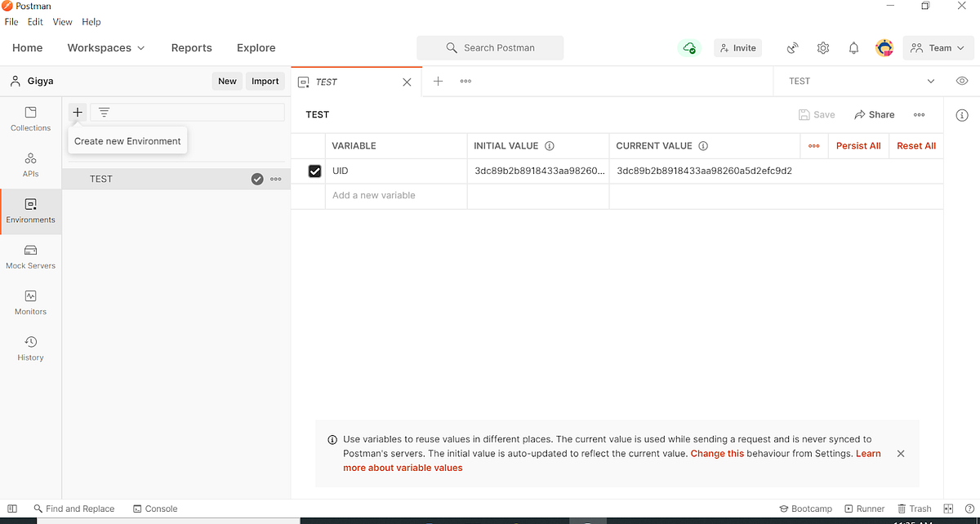Open the File menu
This screenshot has height=524, width=980.
click(11, 22)
